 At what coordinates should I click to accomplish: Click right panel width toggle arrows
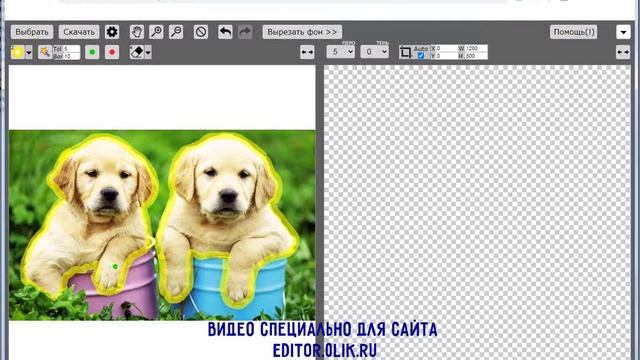pyautogui.click(x=623, y=52)
